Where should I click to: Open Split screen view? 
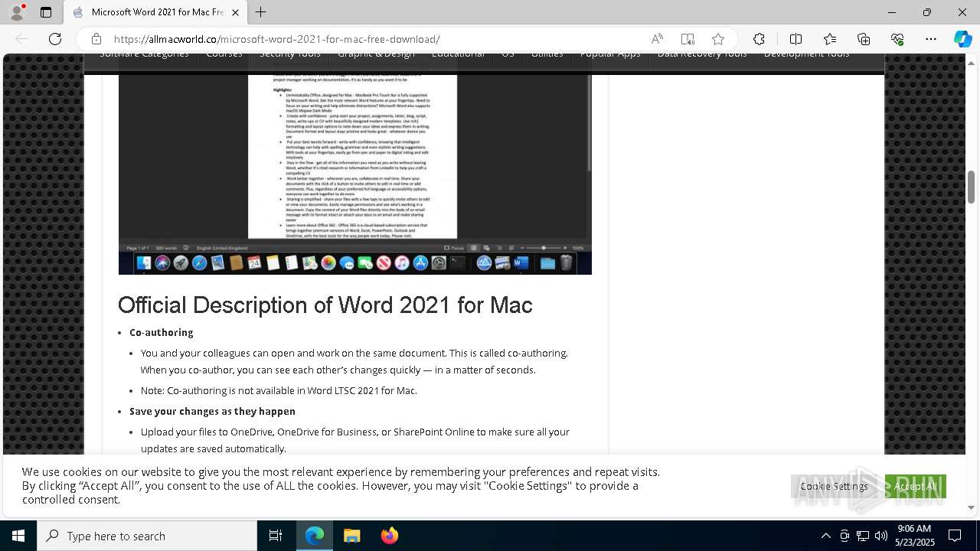tap(795, 39)
